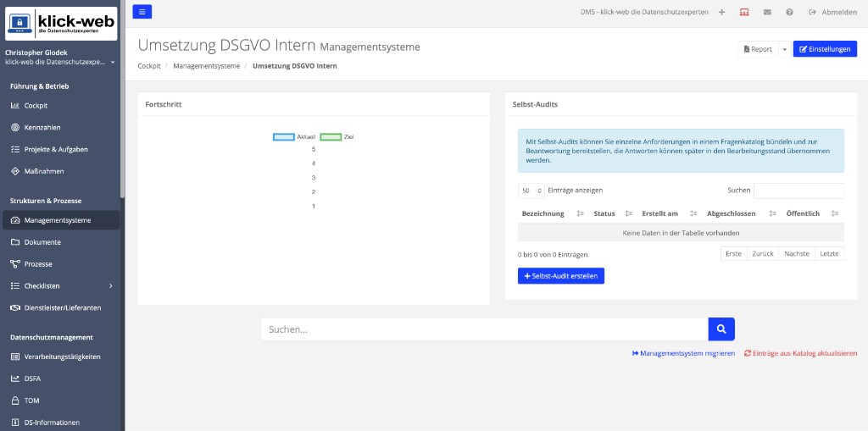Open TOM in the sidebar
This screenshot has height=431, width=868.
31,401
